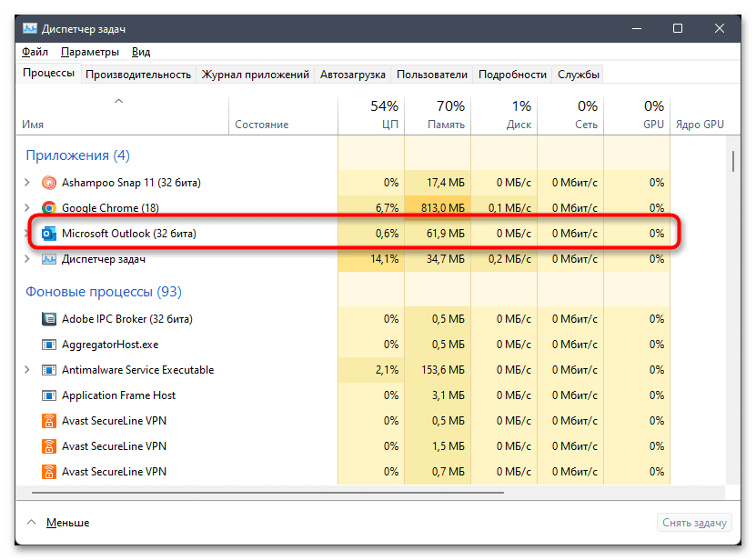Switch to the Автозагрузка tab

352,75
